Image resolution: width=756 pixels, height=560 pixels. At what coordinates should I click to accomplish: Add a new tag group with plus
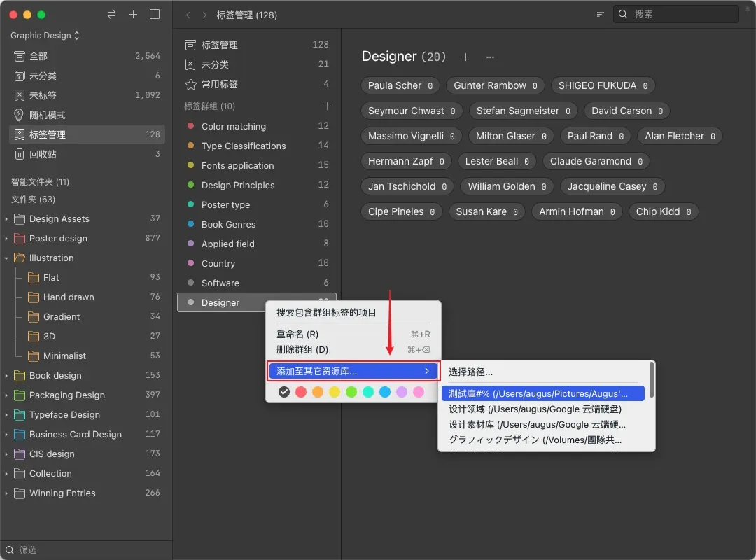(x=327, y=106)
